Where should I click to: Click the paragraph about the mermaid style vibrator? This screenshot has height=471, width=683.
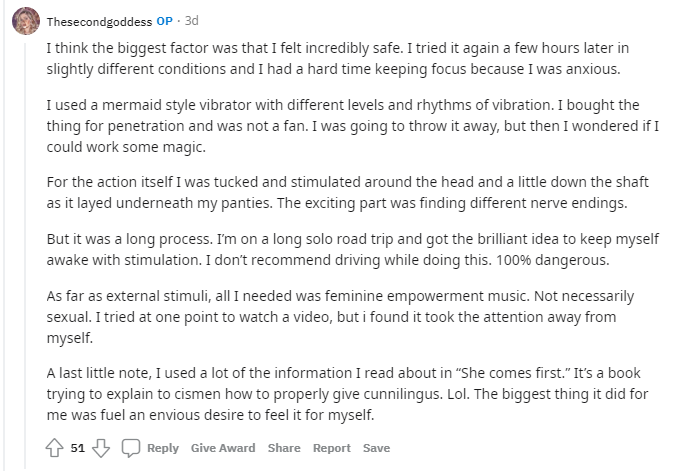coord(353,126)
